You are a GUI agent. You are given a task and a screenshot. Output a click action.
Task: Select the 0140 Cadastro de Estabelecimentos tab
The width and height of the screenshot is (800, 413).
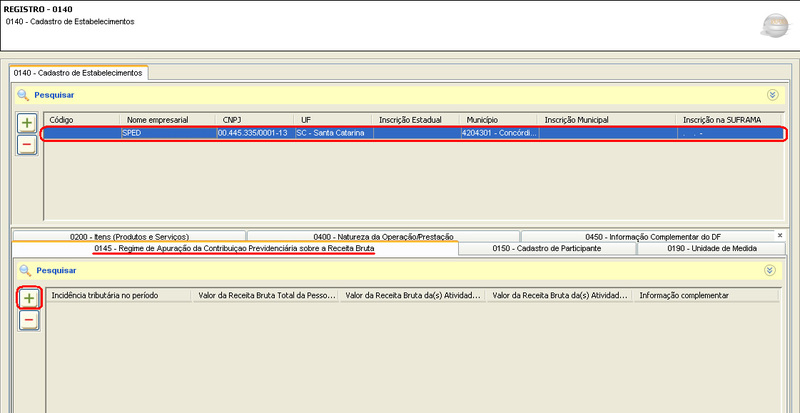point(78,73)
